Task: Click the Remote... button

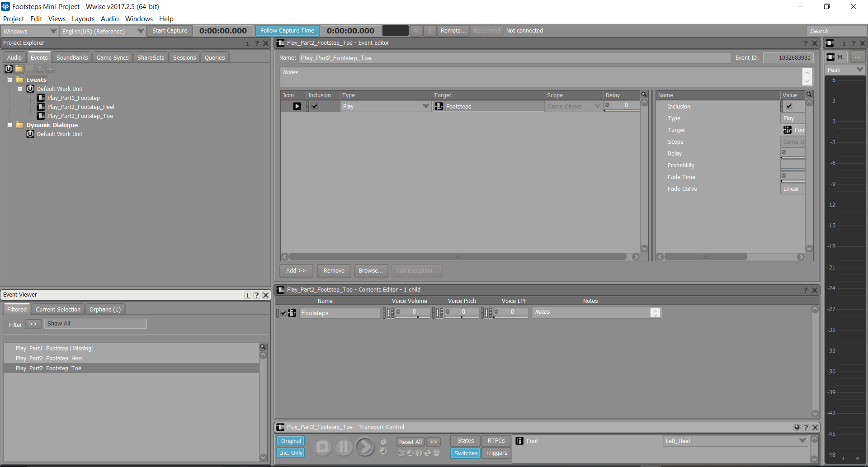Action: [x=453, y=31]
